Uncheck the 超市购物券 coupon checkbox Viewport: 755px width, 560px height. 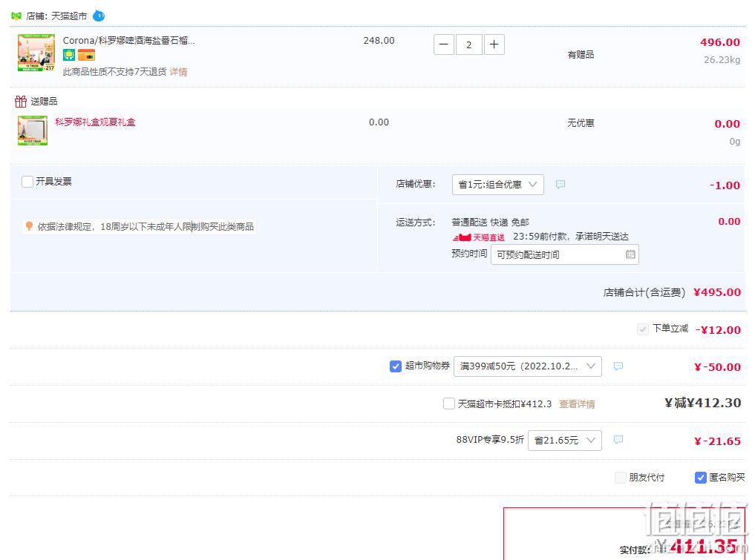(x=395, y=366)
